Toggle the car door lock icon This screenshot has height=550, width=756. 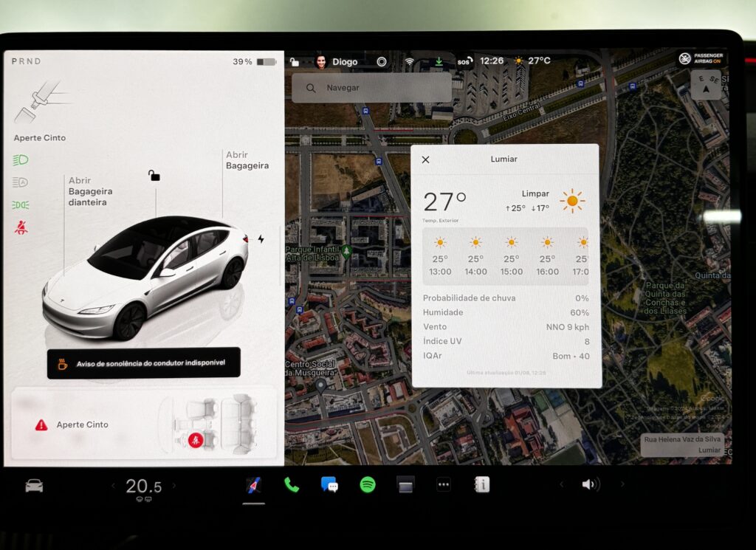pyautogui.click(x=154, y=176)
